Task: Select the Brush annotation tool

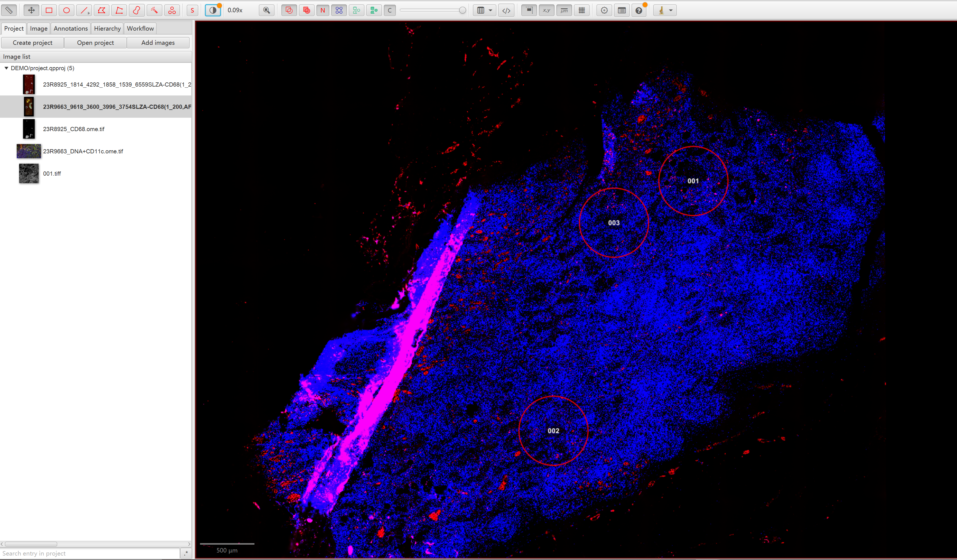Action: (136, 10)
